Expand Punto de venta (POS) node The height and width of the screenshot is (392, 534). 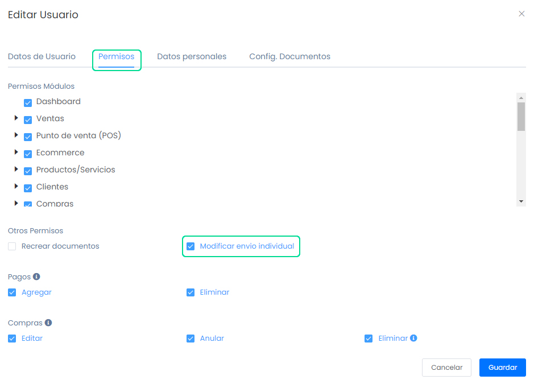[16, 135]
